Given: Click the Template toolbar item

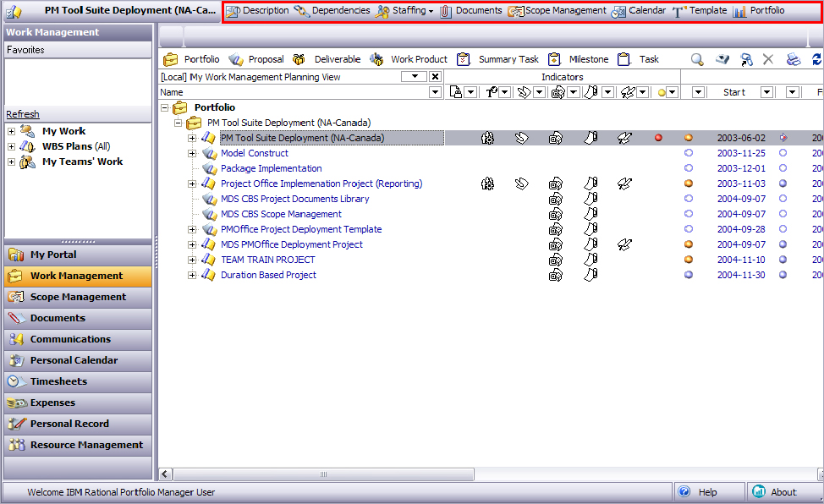Looking at the screenshot, I should pyautogui.click(x=700, y=10).
